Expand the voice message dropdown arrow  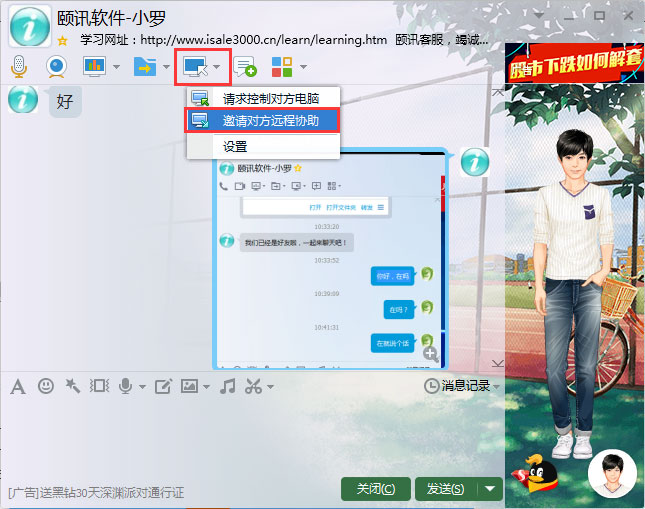pyautogui.click(x=142, y=387)
